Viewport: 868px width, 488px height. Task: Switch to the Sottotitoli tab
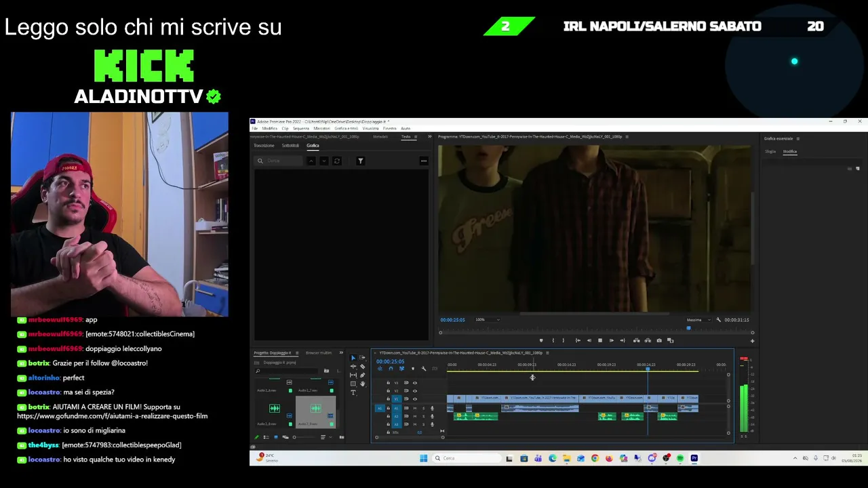pyautogui.click(x=290, y=146)
